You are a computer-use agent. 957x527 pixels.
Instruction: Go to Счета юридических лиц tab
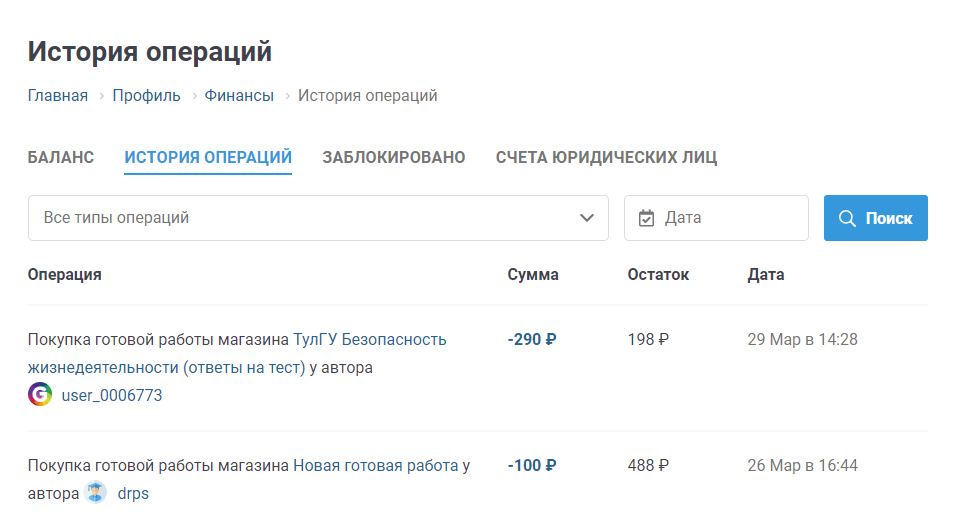tap(606, 157)
